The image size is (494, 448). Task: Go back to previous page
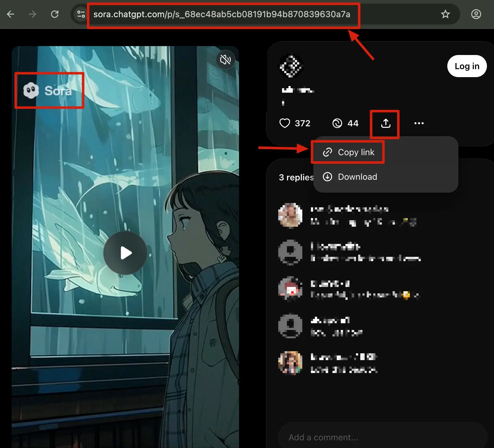pos(11,14)
